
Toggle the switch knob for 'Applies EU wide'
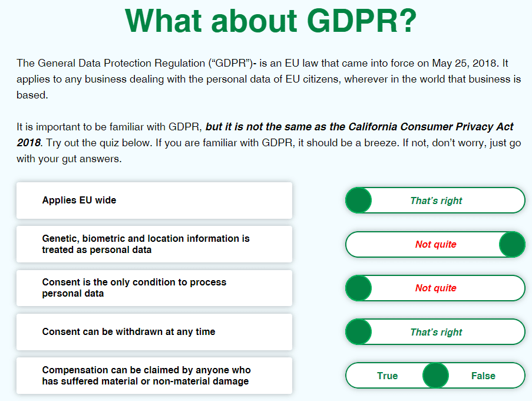pos(358,200)
